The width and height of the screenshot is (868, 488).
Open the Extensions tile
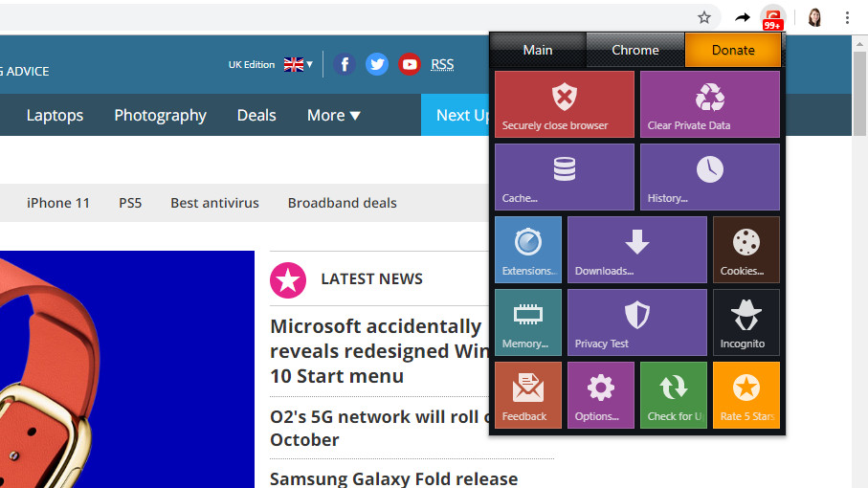click(x=528, y=250)
